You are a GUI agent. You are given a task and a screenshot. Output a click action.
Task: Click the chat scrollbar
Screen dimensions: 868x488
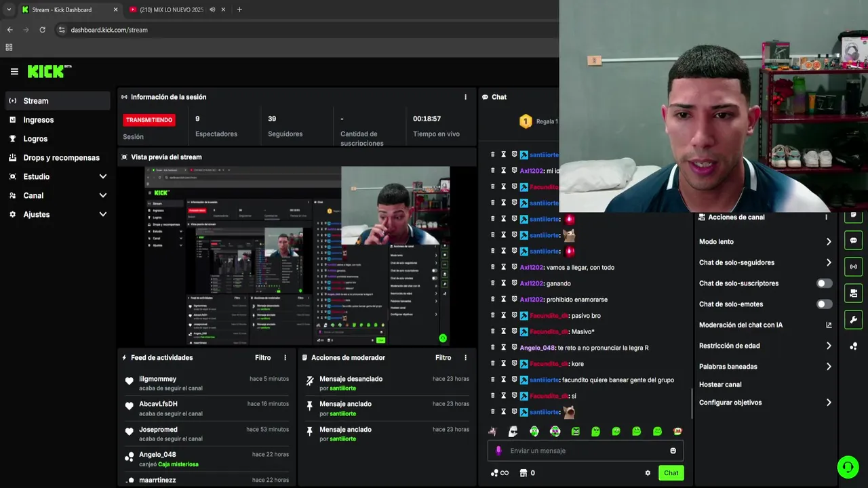tap(692, 404)
